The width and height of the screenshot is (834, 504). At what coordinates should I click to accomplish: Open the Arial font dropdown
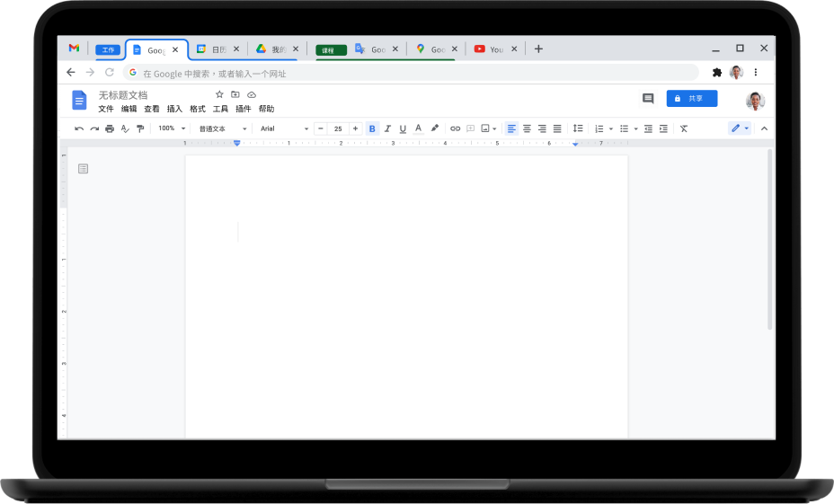[284, 128]
